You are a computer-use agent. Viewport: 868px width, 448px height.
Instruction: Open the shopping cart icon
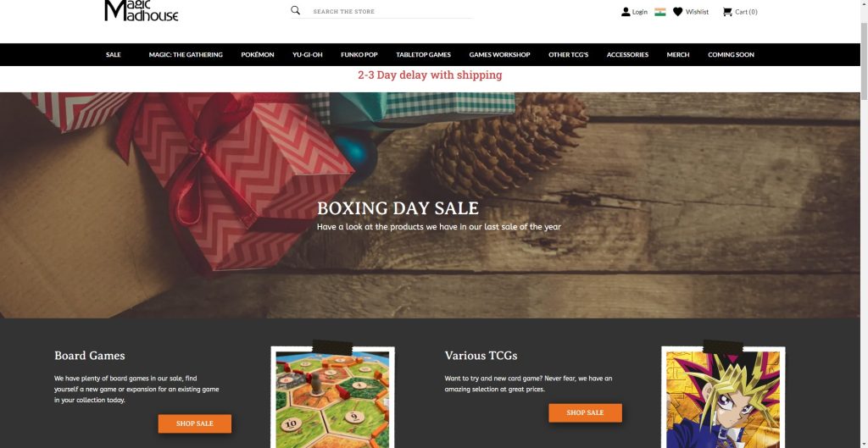pos(727,12)
